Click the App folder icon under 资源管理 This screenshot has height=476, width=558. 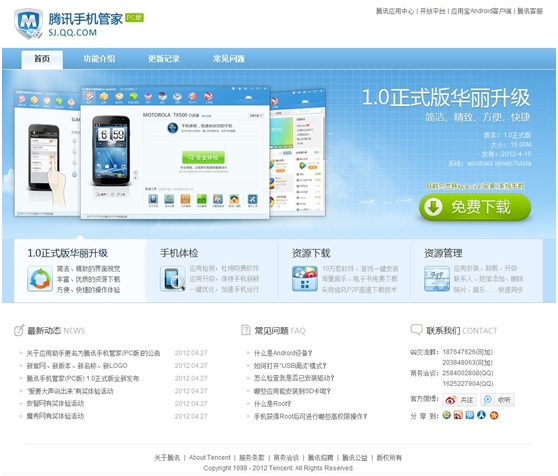coord(437,279)
